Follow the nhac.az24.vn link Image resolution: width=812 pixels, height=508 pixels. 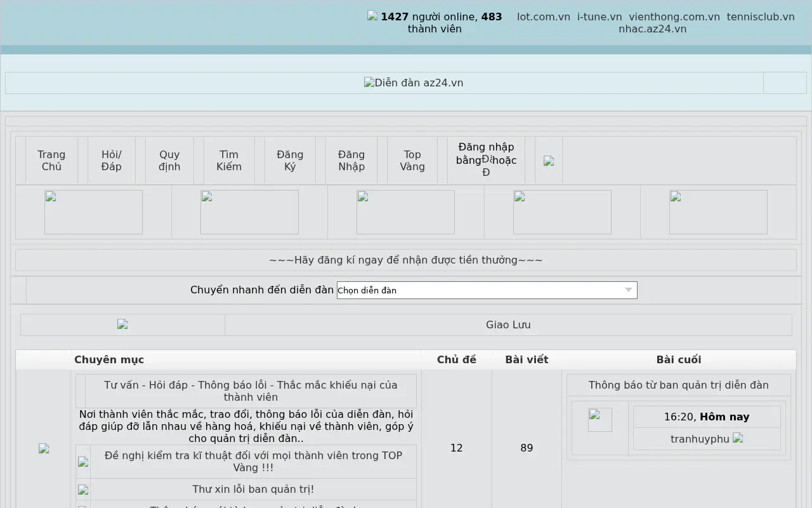[x=653, y=29]
